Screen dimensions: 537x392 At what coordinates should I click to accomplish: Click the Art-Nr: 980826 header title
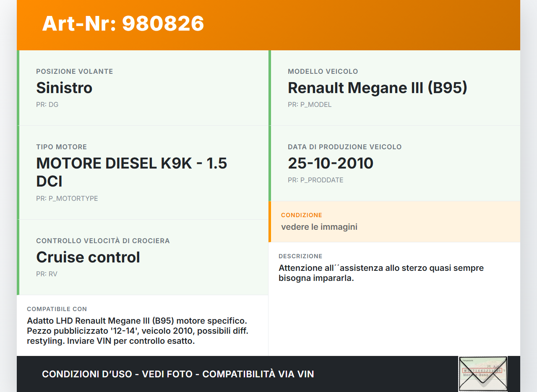coord(123,23)
